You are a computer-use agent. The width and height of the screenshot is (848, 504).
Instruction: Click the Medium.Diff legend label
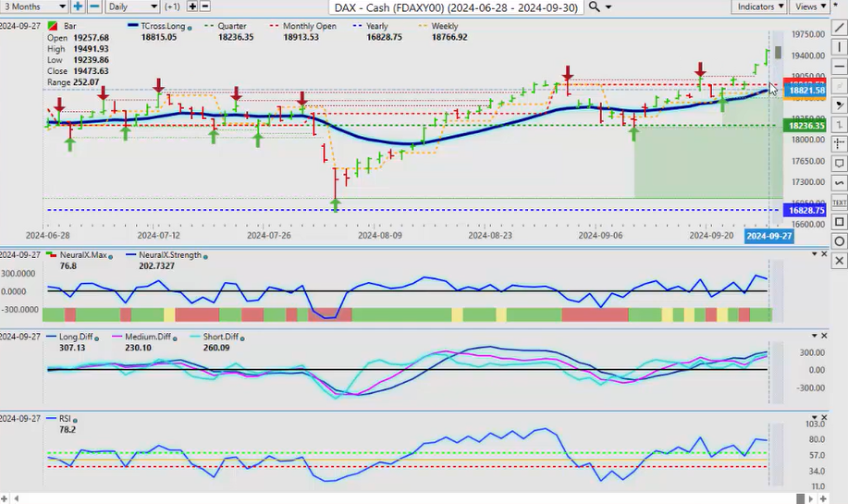tap(148, 337)
